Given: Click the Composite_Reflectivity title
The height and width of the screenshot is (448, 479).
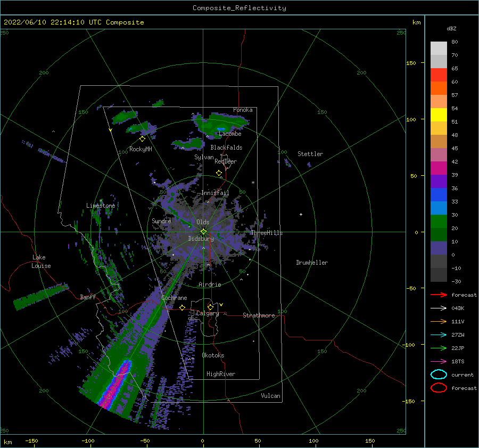Looking at the screenshot, I should click(240, 8).
